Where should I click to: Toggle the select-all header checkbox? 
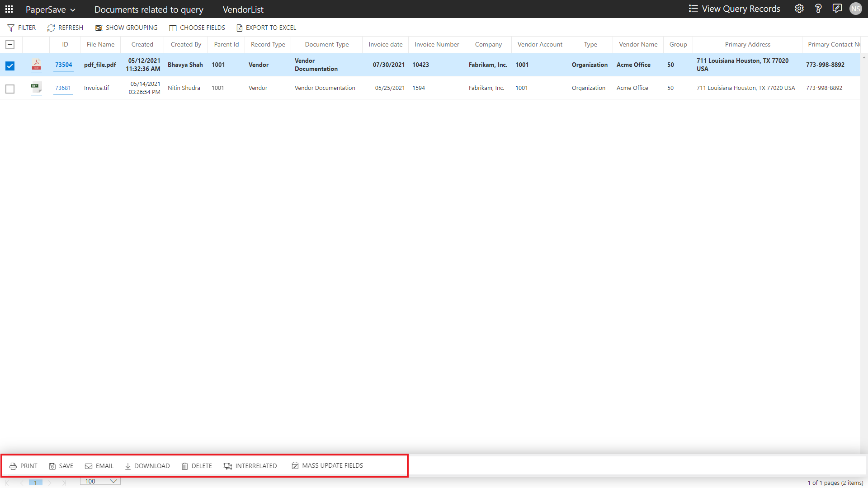(10, 45)
